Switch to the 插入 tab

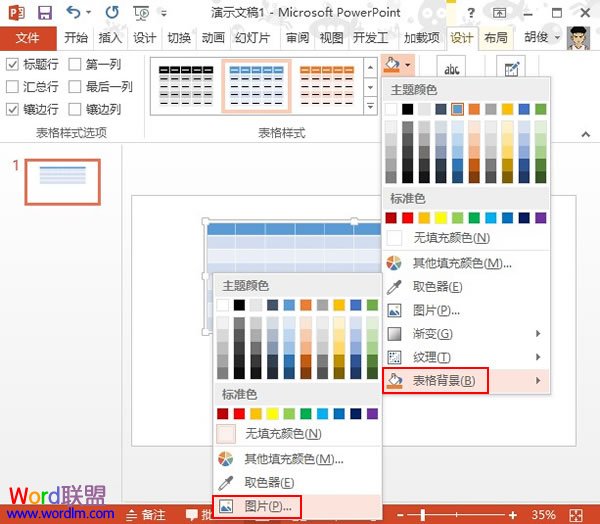click(x=110, y=38)
